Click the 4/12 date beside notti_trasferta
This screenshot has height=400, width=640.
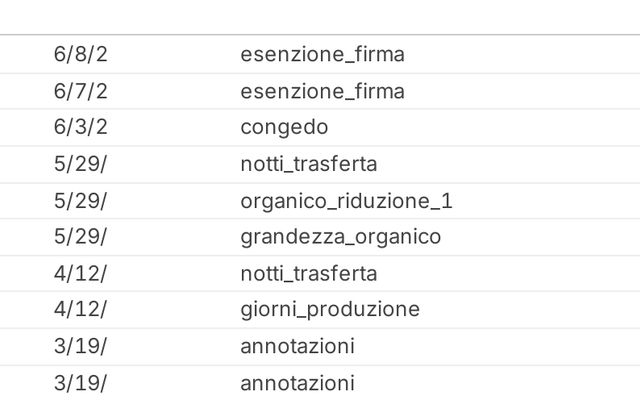click(x=80, y=273)
